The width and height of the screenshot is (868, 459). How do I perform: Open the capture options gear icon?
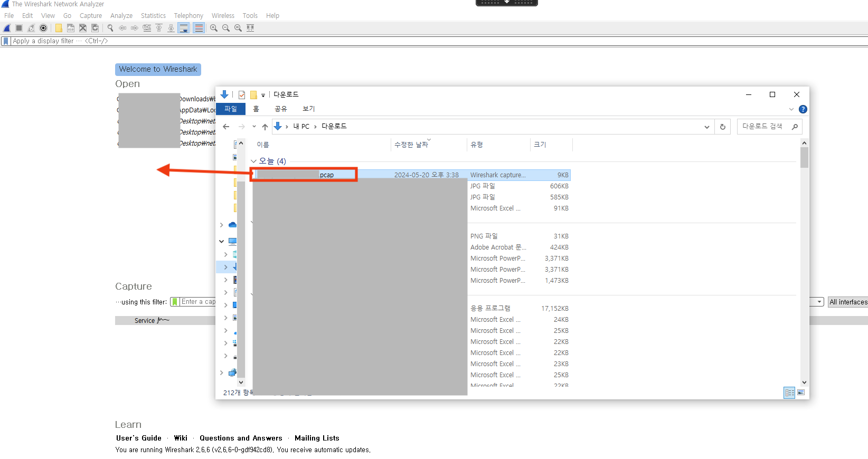point(43,28)
